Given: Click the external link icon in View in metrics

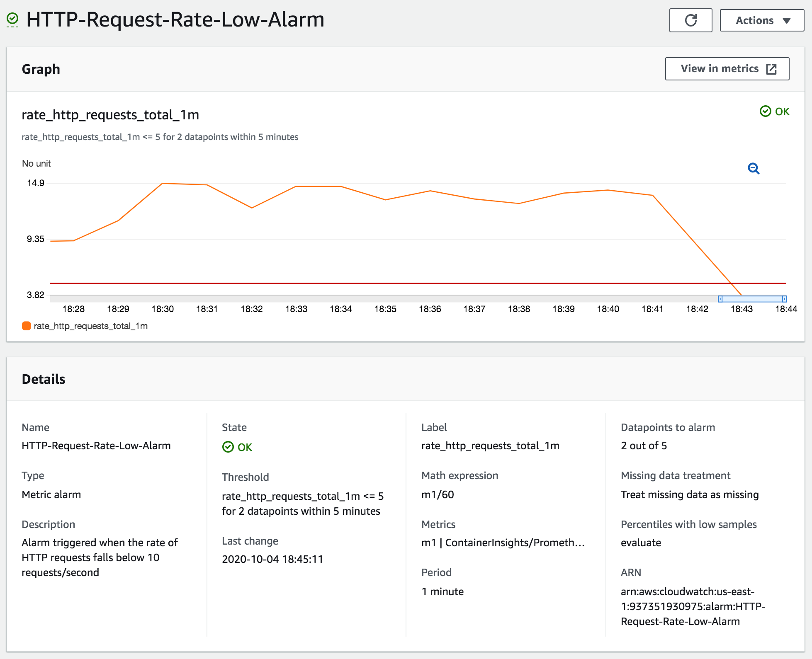Looking at the screenshot, I should coord(771,69).
